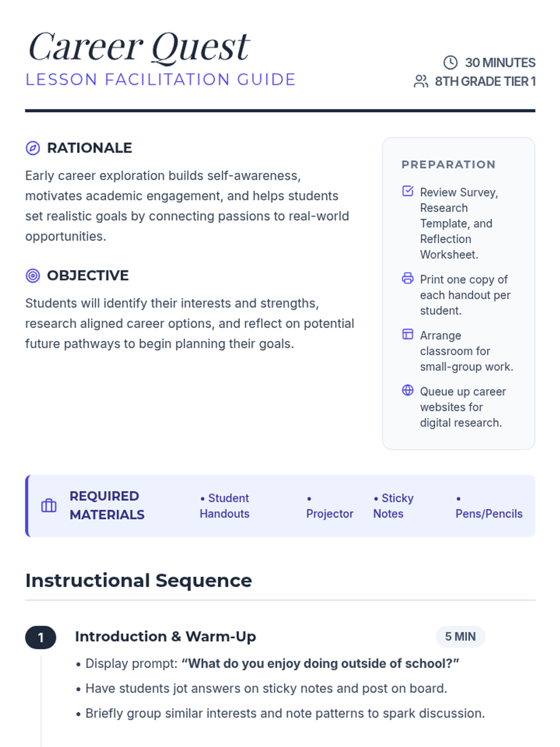Screen dimensions: 560x747
Task: Click the Student Handouts material item
Action: click(x=225, y=506)
